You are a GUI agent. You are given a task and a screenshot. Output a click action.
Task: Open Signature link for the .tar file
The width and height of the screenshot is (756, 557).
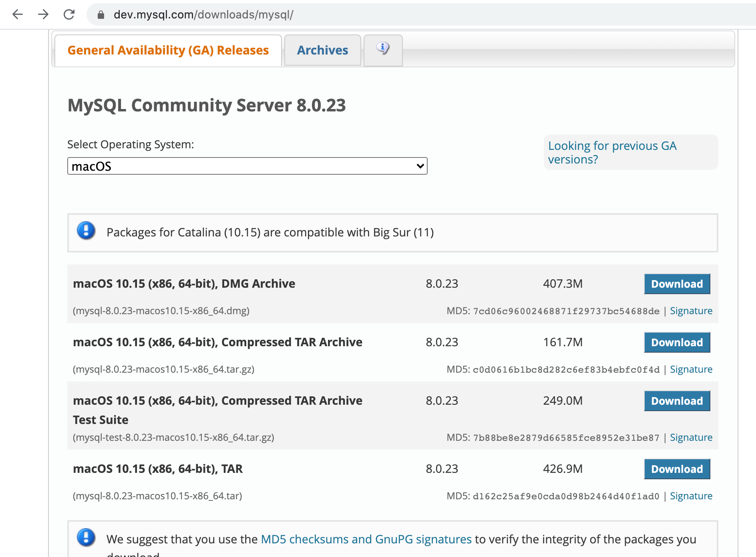[x=691, y=496]
